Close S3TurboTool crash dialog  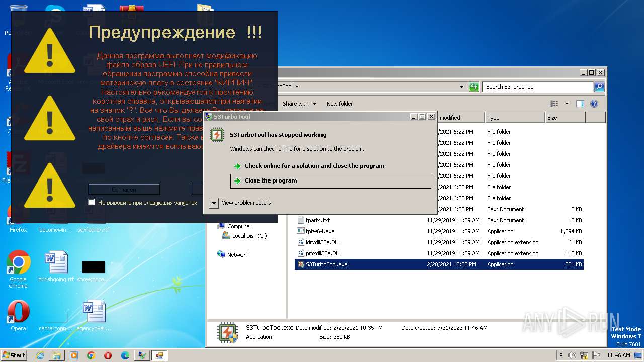[x=431, y=117]
